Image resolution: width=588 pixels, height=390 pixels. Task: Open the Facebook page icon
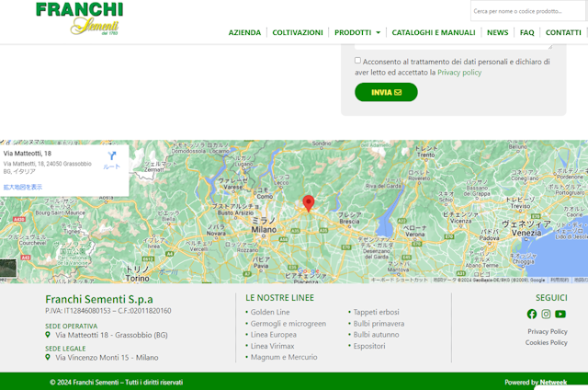(532, 314)
